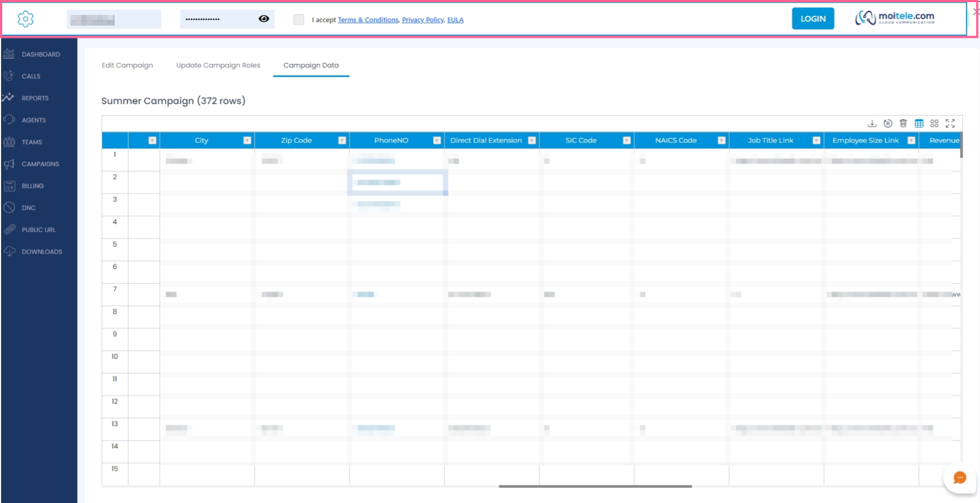Switch to Update Campaign Roles tab
Viewport: 980px width, 503px height.
point(218,65)
